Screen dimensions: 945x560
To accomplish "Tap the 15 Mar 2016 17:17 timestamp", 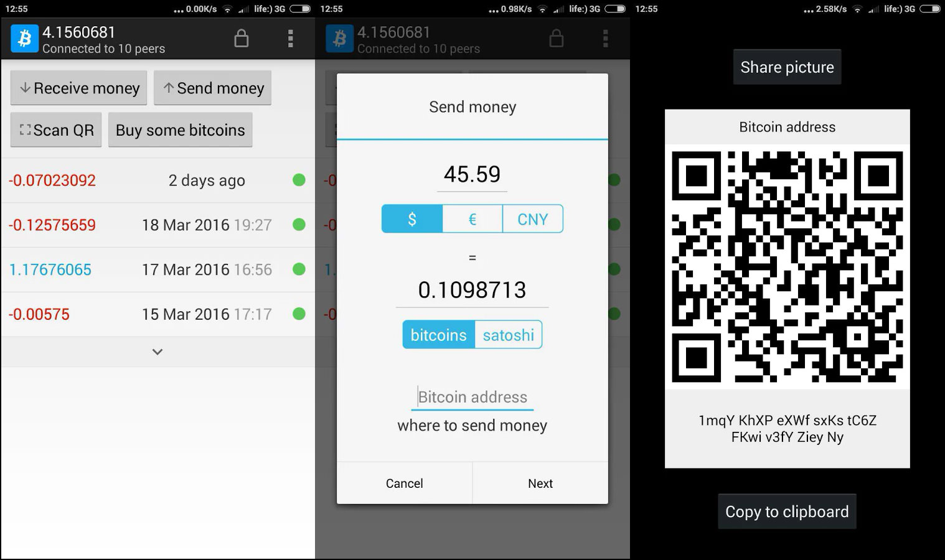I will 207,314.
